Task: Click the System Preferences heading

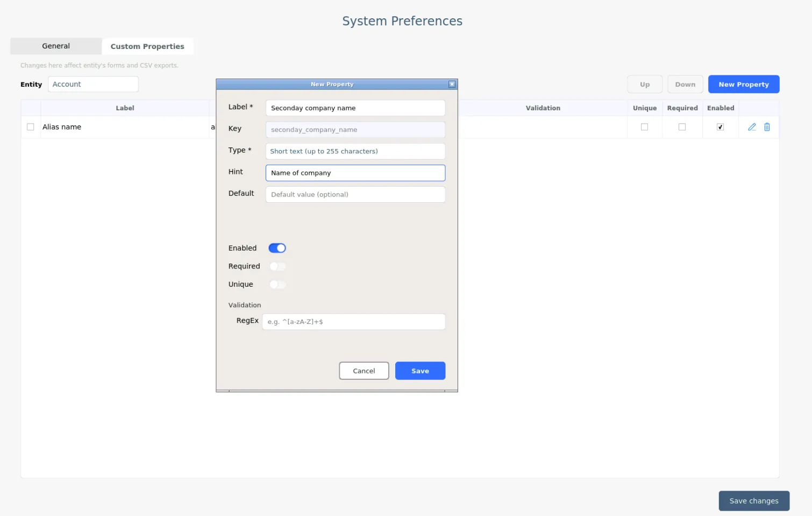Action: [402, 21]
